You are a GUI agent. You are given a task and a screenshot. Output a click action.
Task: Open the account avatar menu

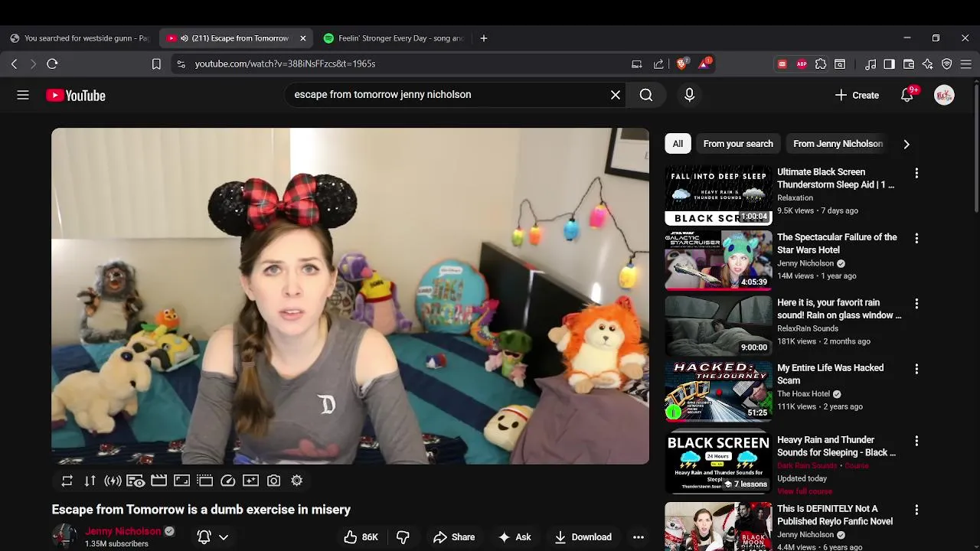point(944,95)
